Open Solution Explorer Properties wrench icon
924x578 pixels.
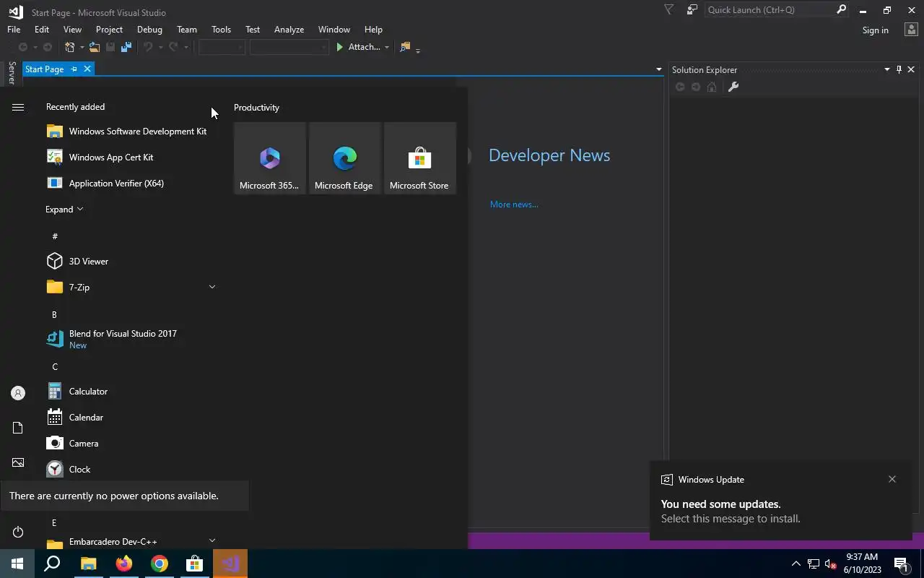[x=733, y=87]
